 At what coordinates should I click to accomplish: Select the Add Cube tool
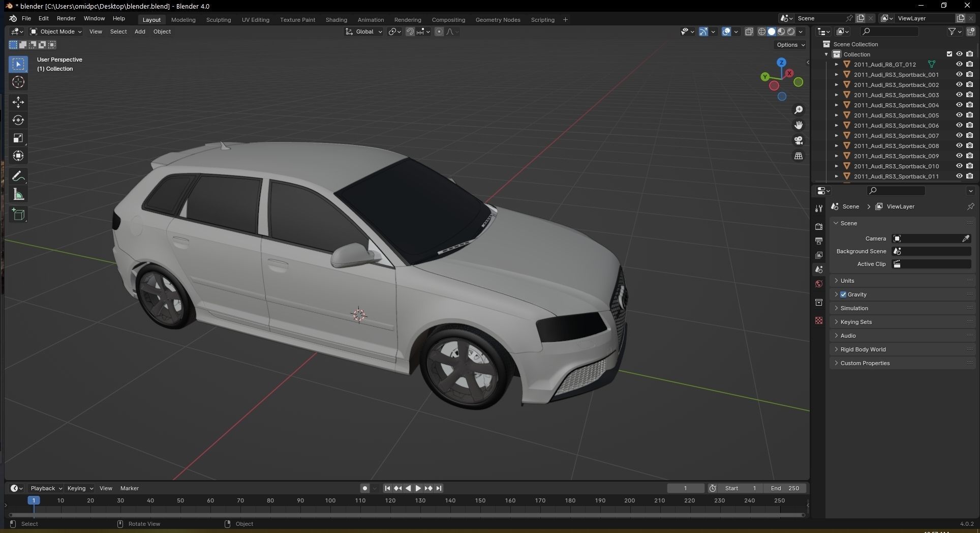point(18,215)
